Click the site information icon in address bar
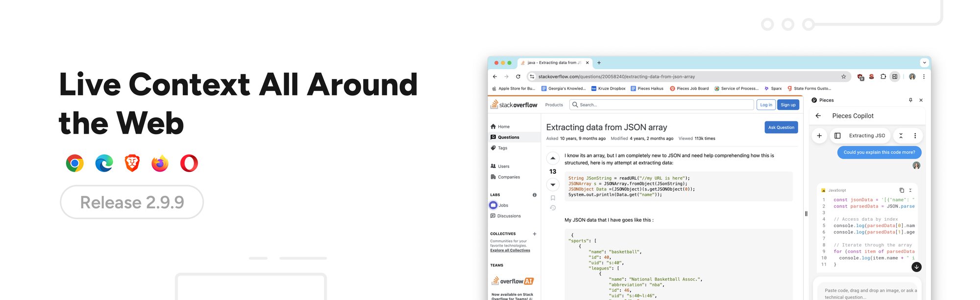 click(532, 76)
